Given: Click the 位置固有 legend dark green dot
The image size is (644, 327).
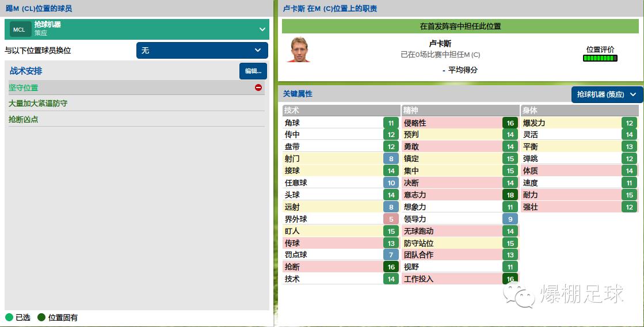Looking at the screenshot, I should pyautogui.click(x=41, y=317).
